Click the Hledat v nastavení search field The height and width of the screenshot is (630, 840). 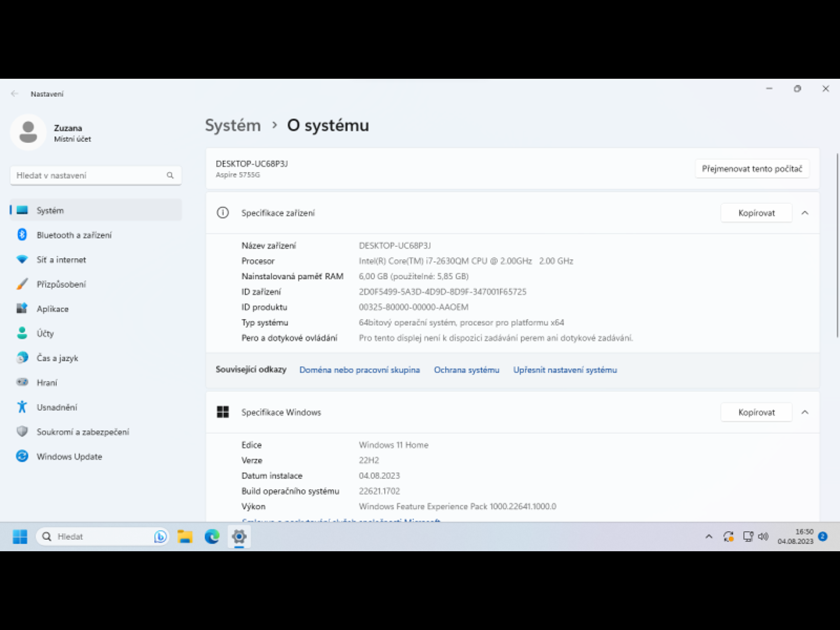(x=89, y=175)
